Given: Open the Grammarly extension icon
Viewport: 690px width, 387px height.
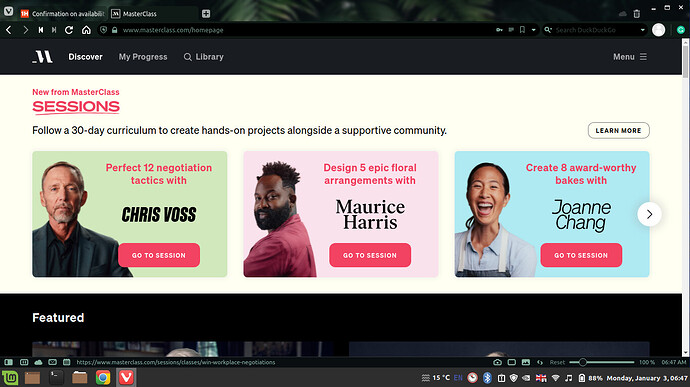Looking at the screenshot, I should point(681,30).
